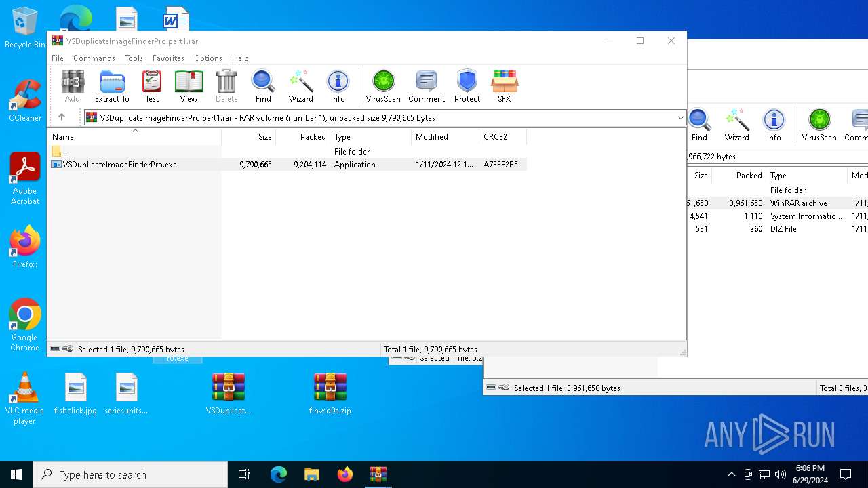Open Google Chrome desktop shortcut
The height and width of the screenshot is (488, 868).
(25, 325)
